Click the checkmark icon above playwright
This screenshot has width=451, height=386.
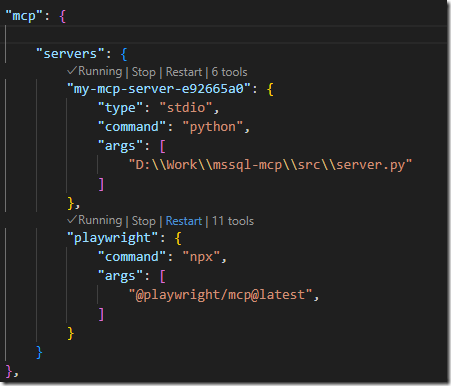click(72, 220)
